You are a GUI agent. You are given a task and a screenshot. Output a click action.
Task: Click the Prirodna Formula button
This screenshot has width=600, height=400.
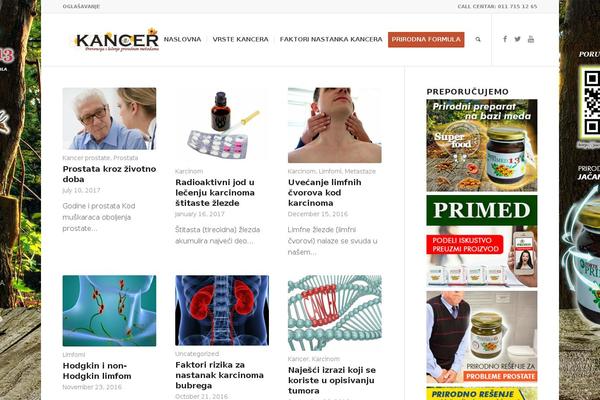click(x=426, y=39)
